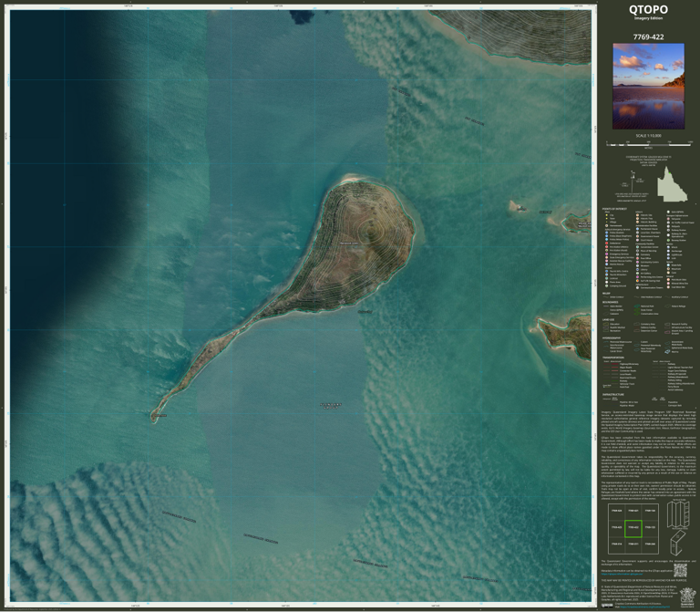Select the green highlighted 7769-422 index cell
This screenshot has height=612, width=700.
[x=633, y=528]
